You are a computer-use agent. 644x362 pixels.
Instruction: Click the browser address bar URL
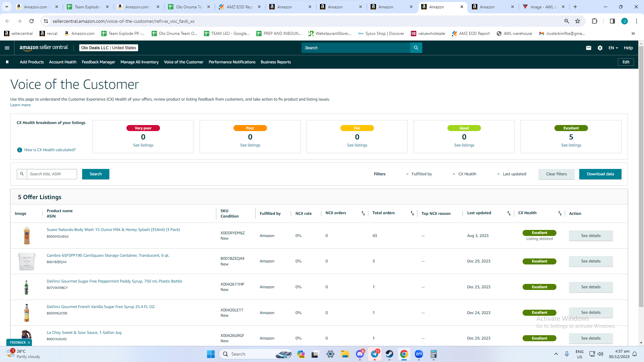point(123,21)
